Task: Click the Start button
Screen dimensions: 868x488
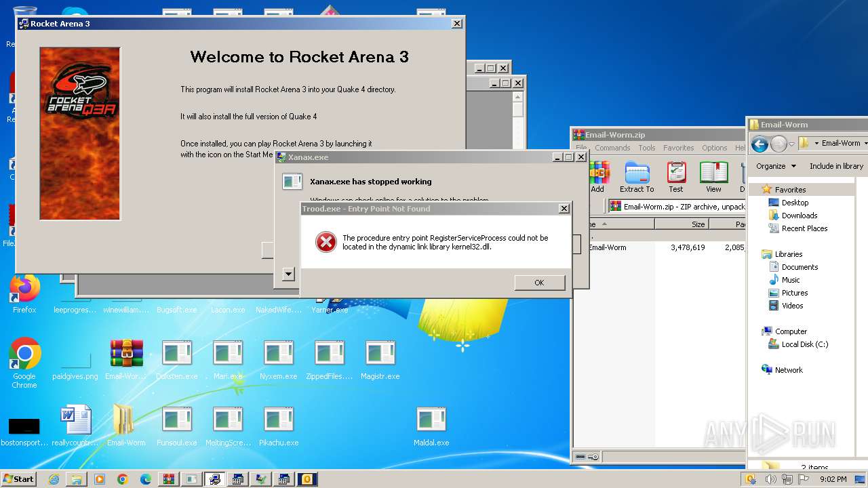Action: click(18, 479)
